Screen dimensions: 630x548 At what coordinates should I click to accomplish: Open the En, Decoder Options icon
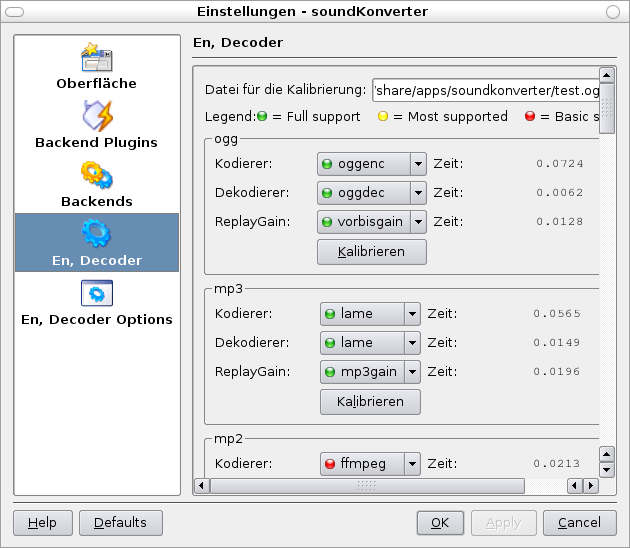pyautogui.click(x=97, y=293)
